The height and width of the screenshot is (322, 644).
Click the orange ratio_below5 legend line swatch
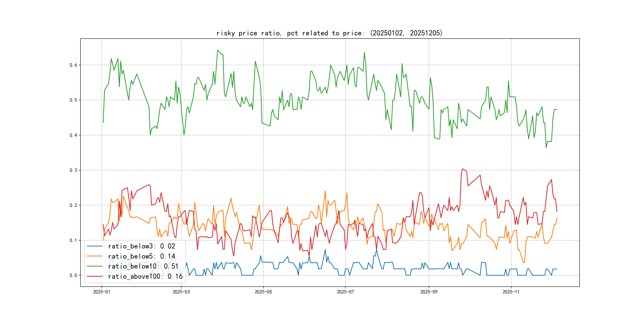(x=94, y=256)
